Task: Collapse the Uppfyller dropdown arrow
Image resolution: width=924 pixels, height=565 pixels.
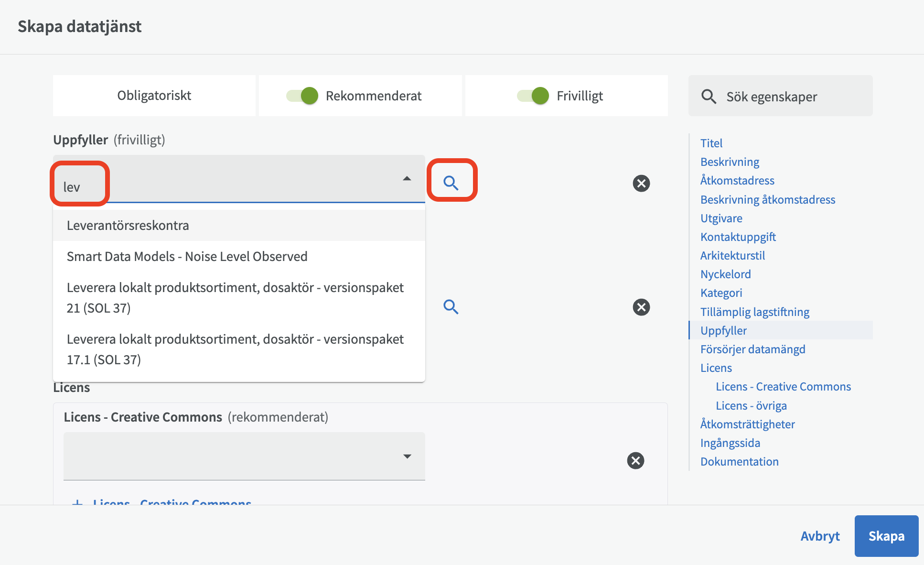Action: pos(407,178)
